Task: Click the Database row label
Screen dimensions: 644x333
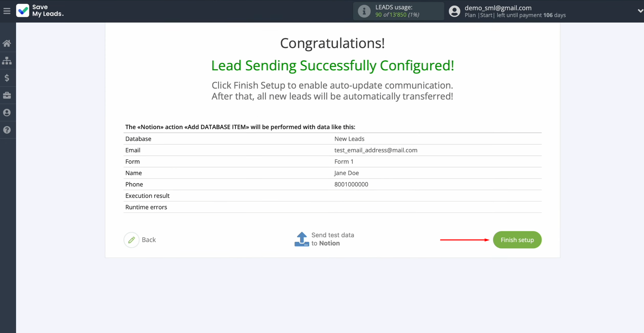Action: pos(138,139)
